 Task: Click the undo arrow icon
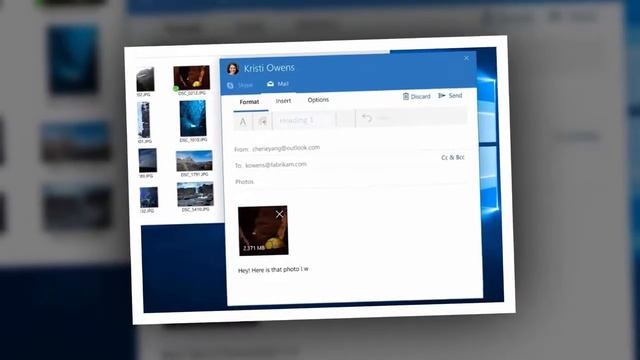367,118
